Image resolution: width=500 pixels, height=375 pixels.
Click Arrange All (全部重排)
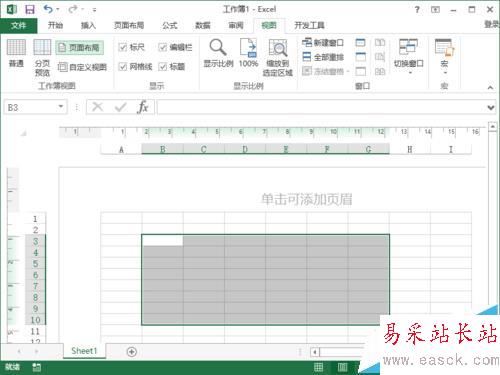(323, 57)
